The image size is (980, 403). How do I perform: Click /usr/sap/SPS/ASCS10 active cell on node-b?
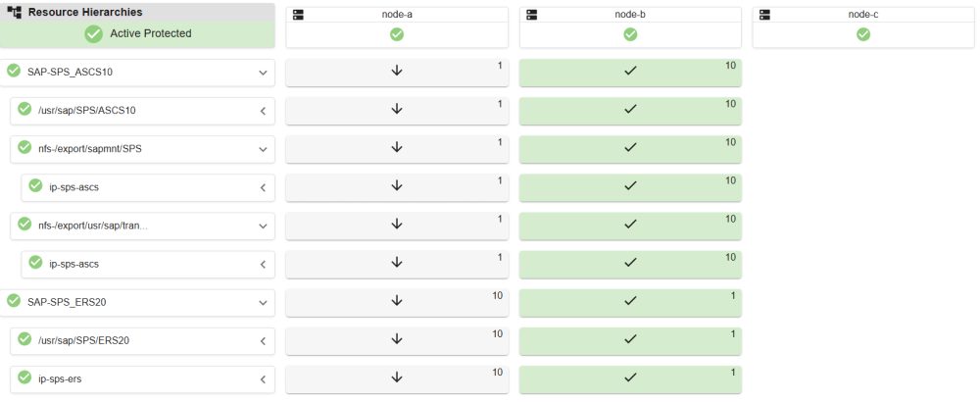click(x=630, y=111)
